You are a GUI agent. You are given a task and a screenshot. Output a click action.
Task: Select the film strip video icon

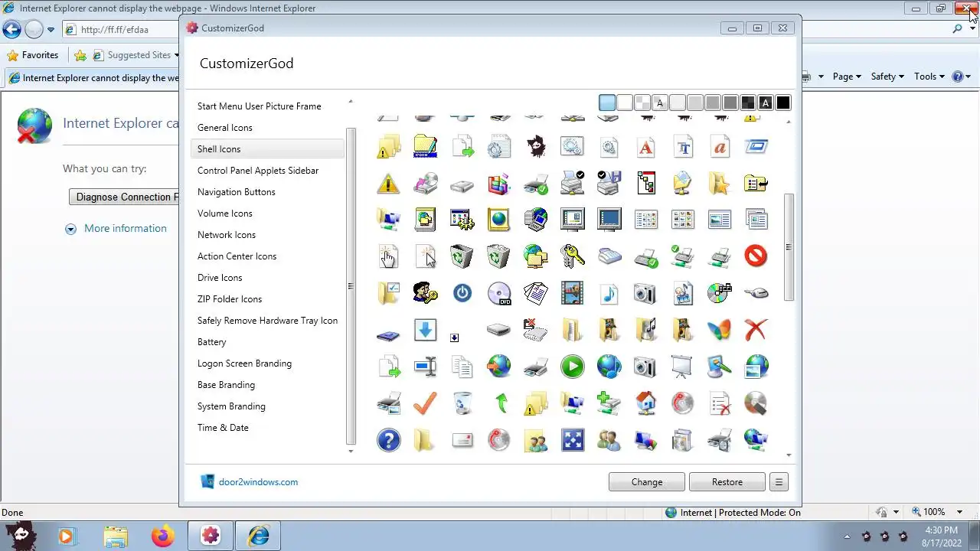click(x=572, y=293)
